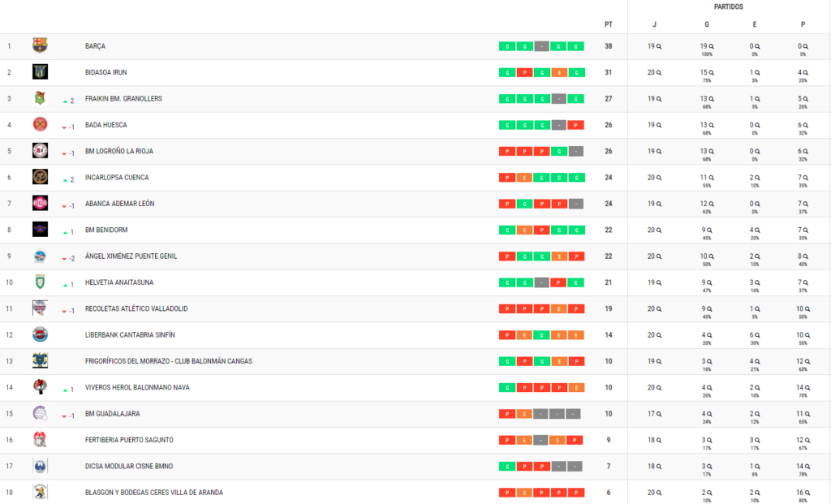The width and height of the screenshot is (831, 504).
Task: Click Dicsa Modular Cisne's green G form badge
Action: pos(507,467)
